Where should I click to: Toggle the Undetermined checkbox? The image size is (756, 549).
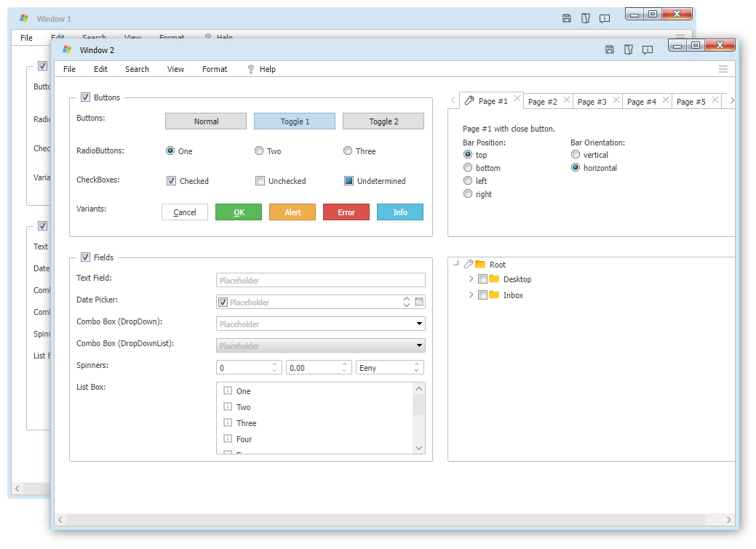pyautogui.click(x=349, y=181)
